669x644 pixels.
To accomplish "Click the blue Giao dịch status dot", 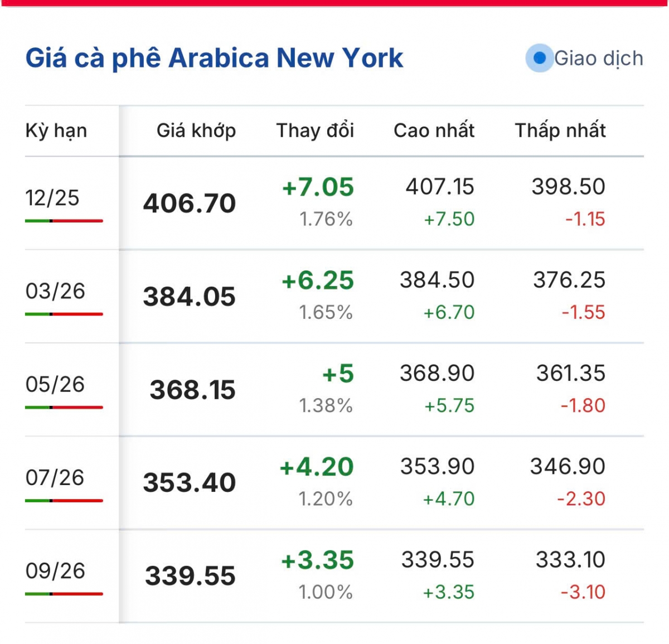I will pyautogui.click(x=539, y=58).
